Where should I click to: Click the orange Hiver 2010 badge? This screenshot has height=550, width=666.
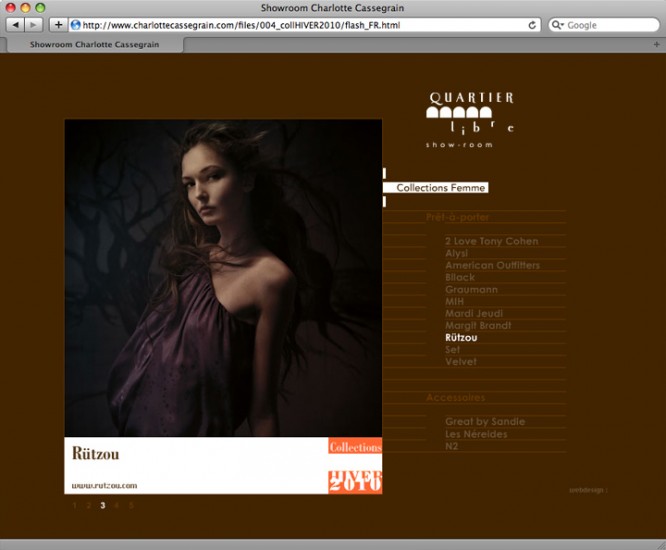tap(355, 480)
